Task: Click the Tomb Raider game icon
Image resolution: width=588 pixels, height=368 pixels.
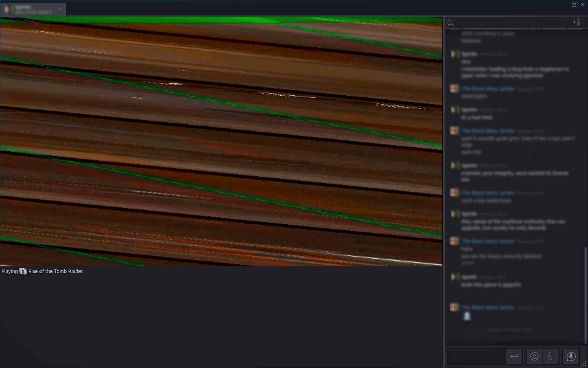Action: click(x=23, y=271)
